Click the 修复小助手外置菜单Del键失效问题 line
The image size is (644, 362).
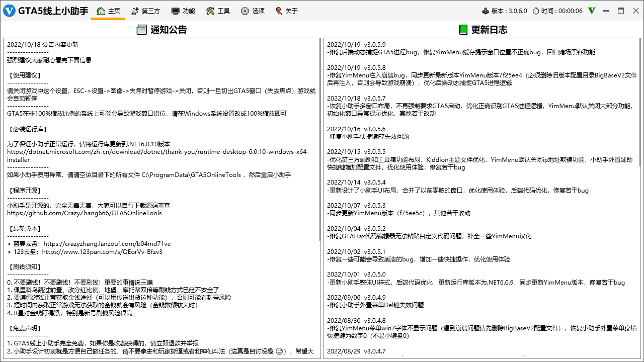pyautogui.click(x=376, y=305)
